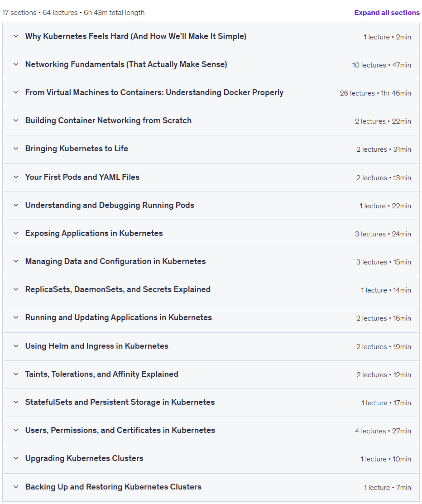This screenshot has width=422, height=504.
Task: Open title From Virtual Machines to Containers
Action: (154, 92)
